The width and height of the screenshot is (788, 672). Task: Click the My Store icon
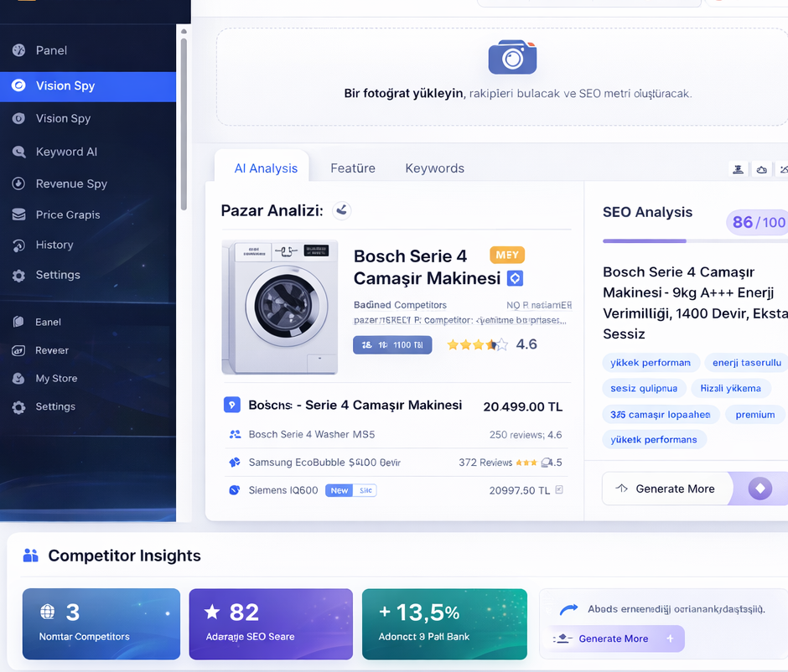18,378
